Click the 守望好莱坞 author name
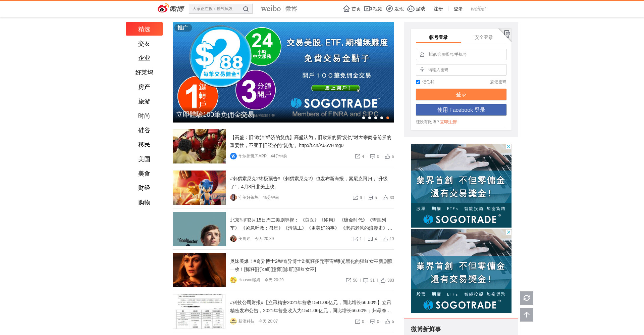Screen dimensions: 644x335 [x=248, y=197]
